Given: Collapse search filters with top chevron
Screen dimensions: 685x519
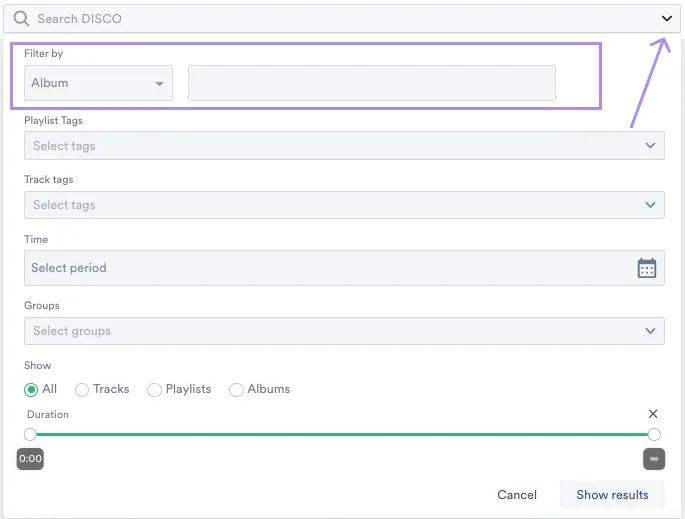Looking at the screenshot, I should tap(666, 18).
